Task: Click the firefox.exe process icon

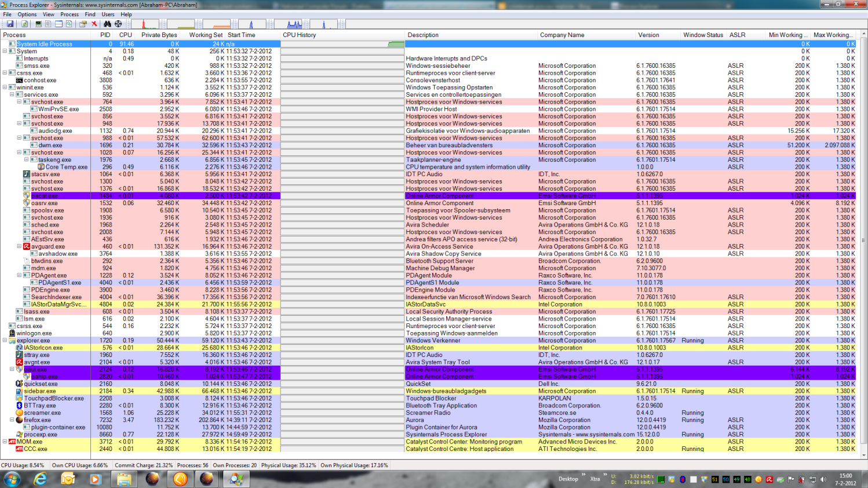Action: (19, 420)
